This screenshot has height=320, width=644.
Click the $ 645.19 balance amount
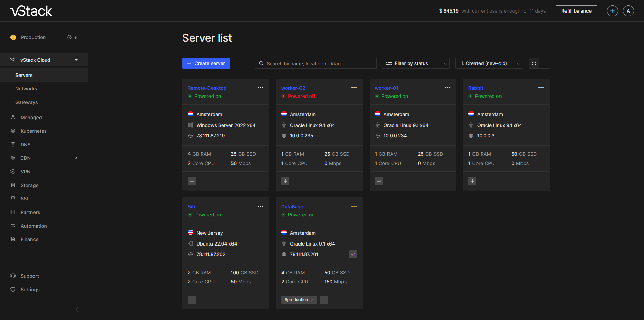pyautogui.click(x=449, y=11)
